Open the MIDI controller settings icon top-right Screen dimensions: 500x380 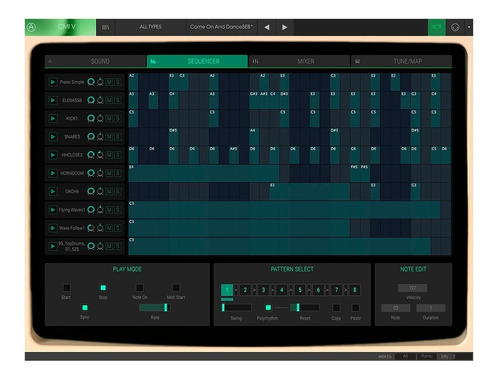[455, 27]
